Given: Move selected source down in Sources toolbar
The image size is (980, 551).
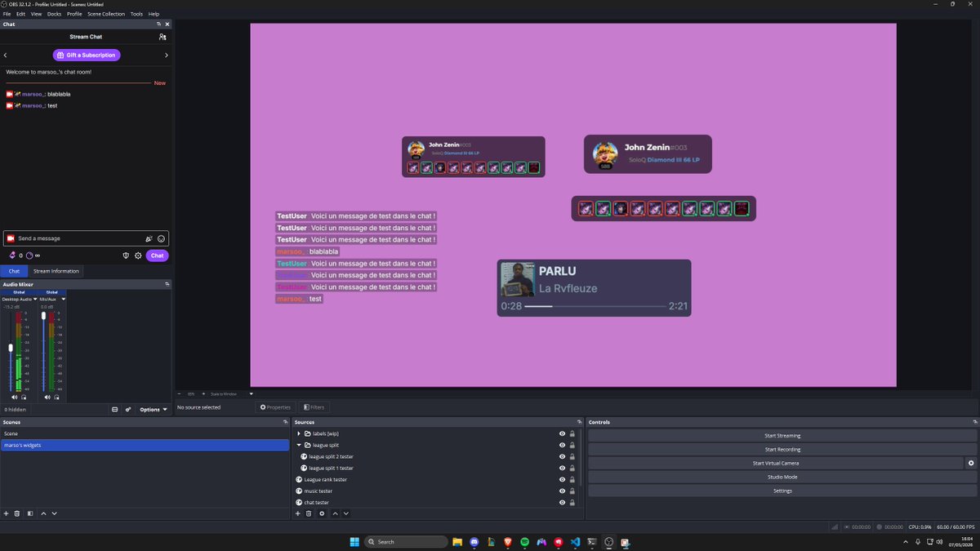Looking at the screenshot, I should point(345,513).
